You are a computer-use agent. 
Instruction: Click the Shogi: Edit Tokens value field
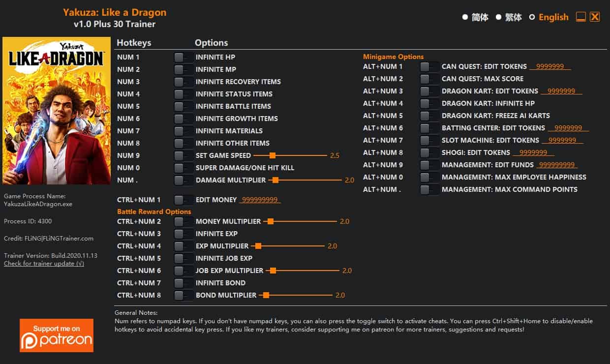point(533,152)
